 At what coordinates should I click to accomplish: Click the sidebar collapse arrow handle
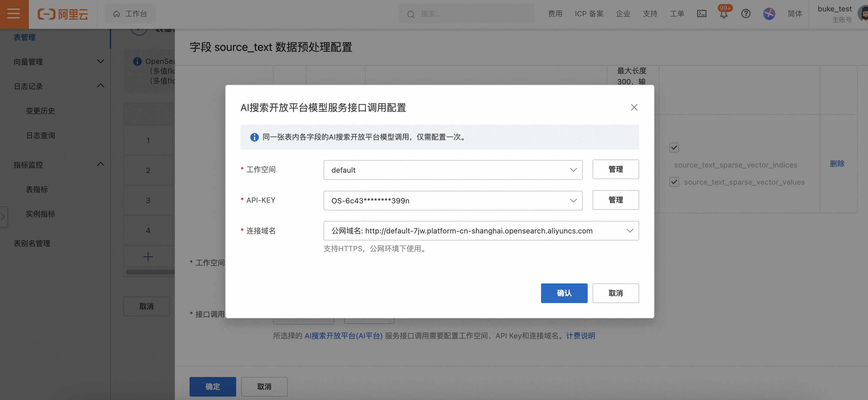3,216
